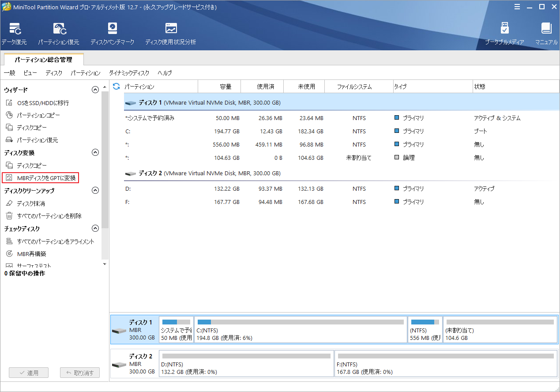
Task: Open the ディスク menu
Action: coord(54,73)
